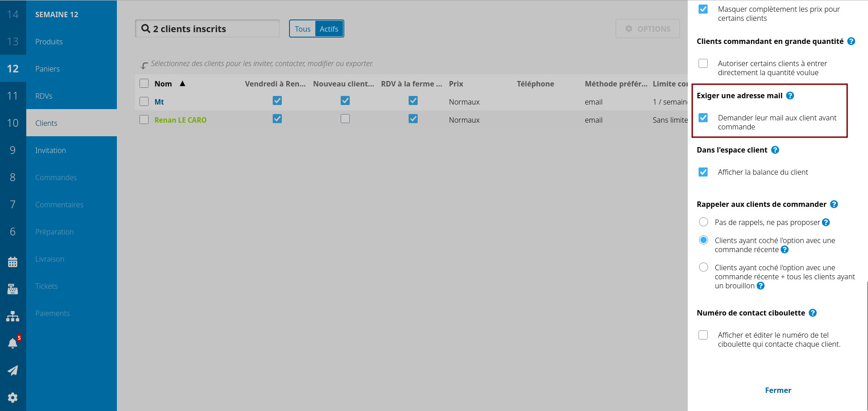Open the calendar icon in sidebar

(x=13, y=262)
